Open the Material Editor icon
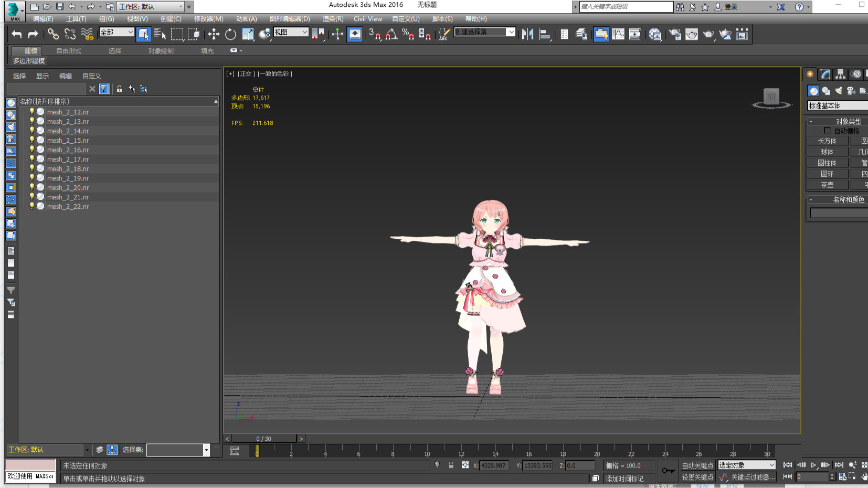The width and height of the screenshot is (868, 488). pyautogui.click(x=654, y=35)
